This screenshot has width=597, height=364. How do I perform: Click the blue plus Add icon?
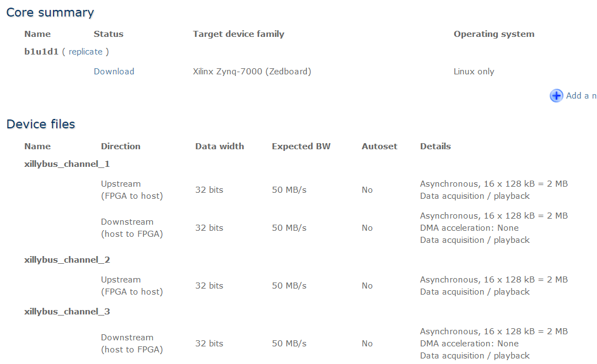coord(556,95)
